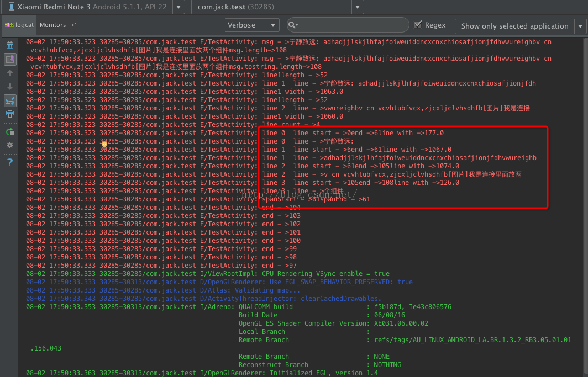Expand the filter dropdown arrow at far right
The height and width of the screenshot is (377, 588).
580,26
